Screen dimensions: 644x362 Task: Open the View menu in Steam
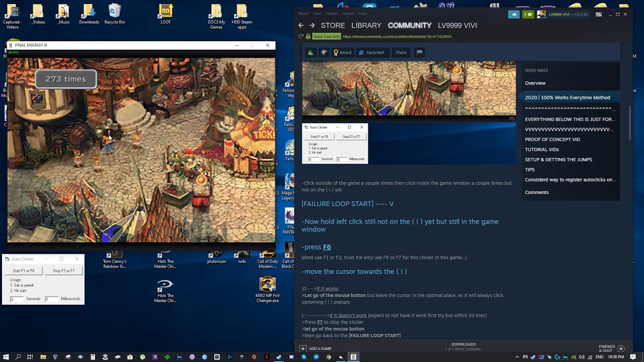click(317, 14)
